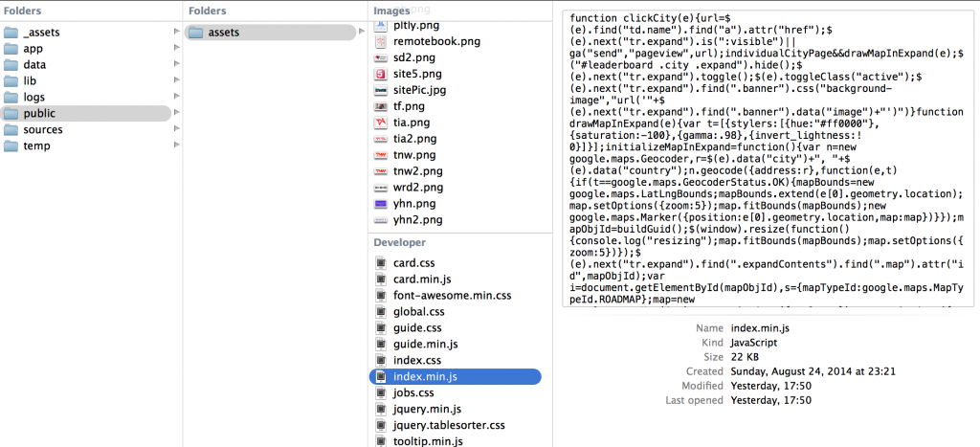The height and width of the screenshot is (447, 980).
Task: Click the purple yhn.png file icon
Action: pos(381,204)
